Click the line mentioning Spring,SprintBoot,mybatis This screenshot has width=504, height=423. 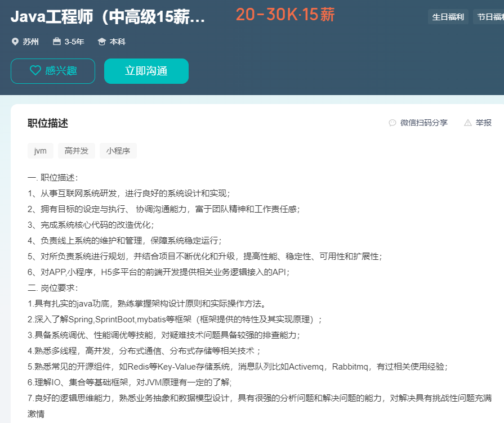click(x=175, y=319)
